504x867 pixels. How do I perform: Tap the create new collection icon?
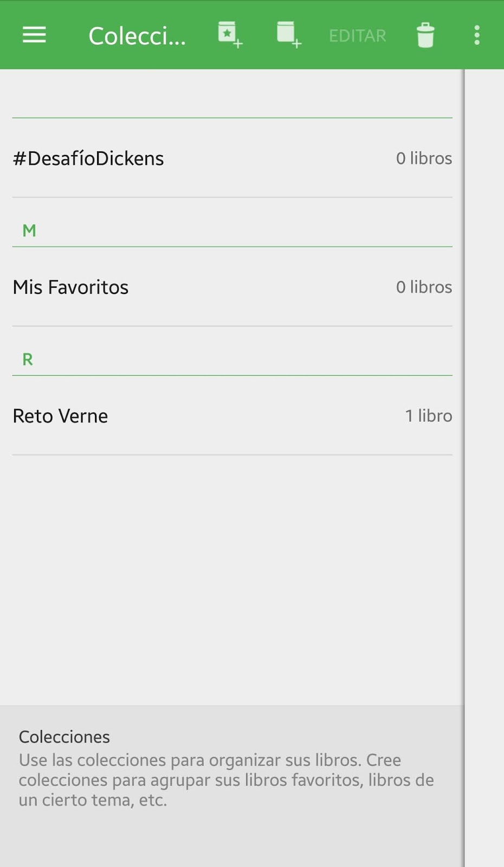pos(288,35)
